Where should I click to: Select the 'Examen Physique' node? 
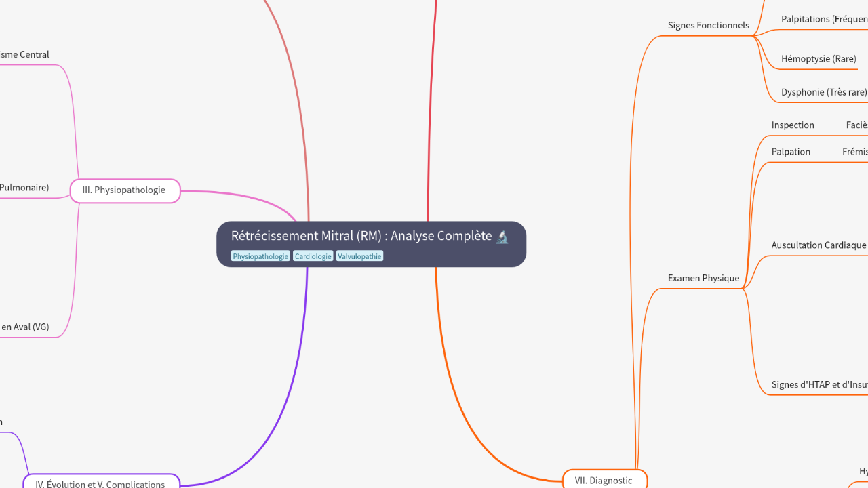703,278
